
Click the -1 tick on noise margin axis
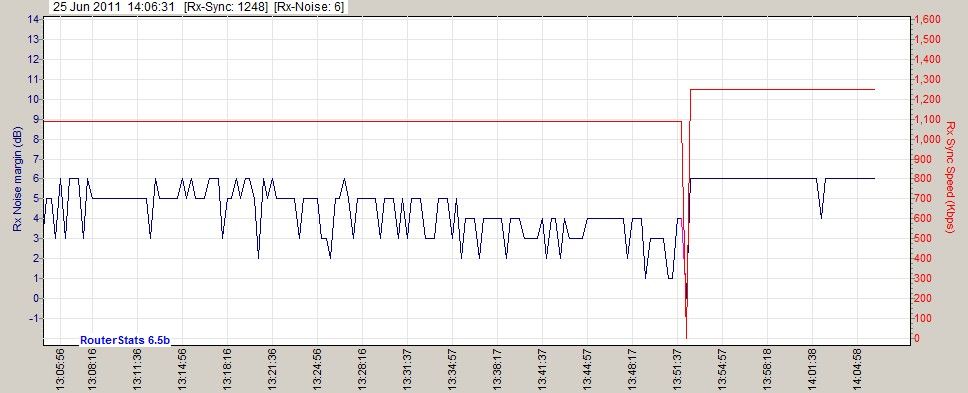pyautogui.click(x=35, y=318)
